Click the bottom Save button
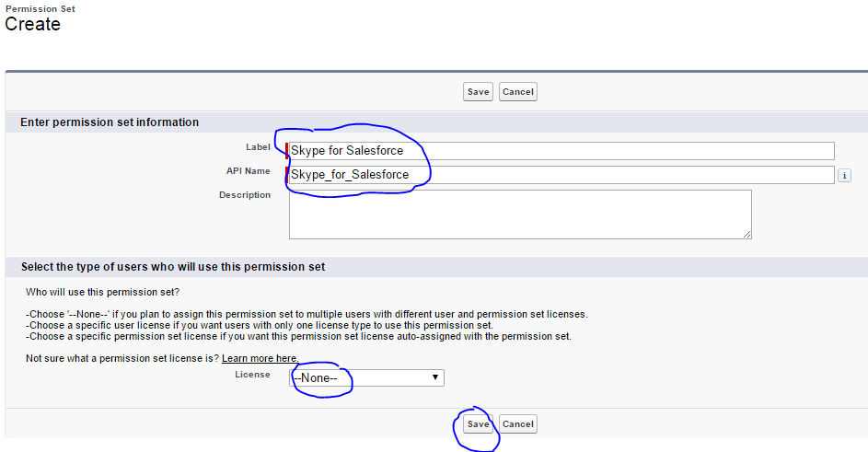 pos(478,424)
